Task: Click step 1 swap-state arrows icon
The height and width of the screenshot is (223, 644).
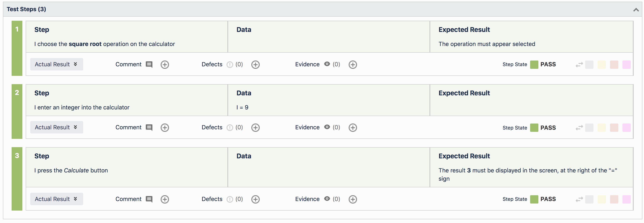Action: click(x=579, y=65)
